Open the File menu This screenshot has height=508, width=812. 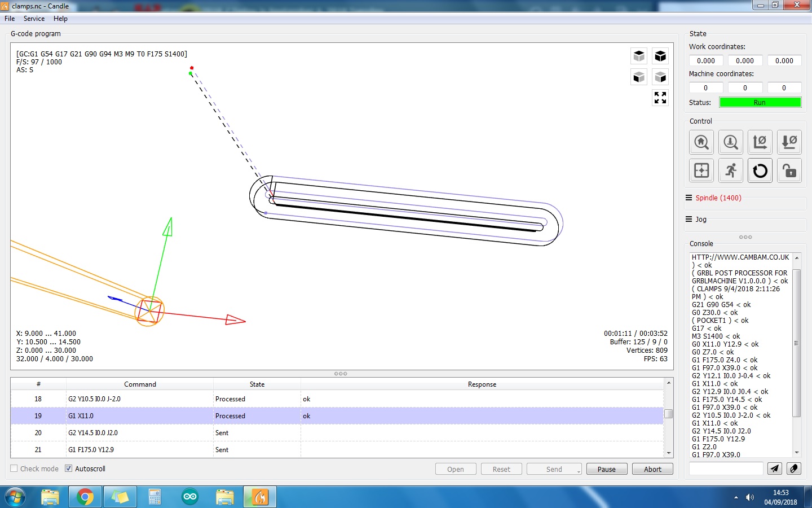[10, 19]
